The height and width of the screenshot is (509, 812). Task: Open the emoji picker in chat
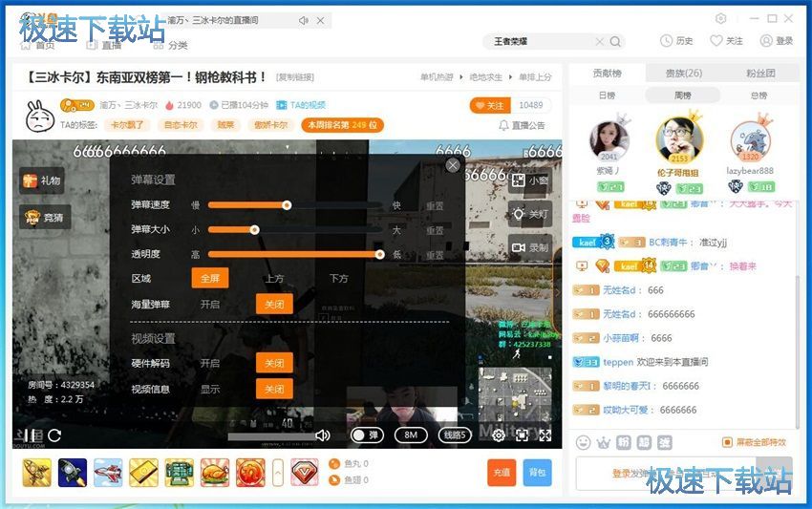[583, 443]
